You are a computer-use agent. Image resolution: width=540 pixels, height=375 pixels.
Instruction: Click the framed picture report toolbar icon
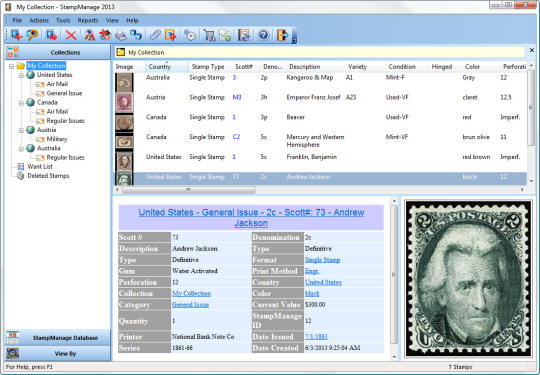click(244, 35)
